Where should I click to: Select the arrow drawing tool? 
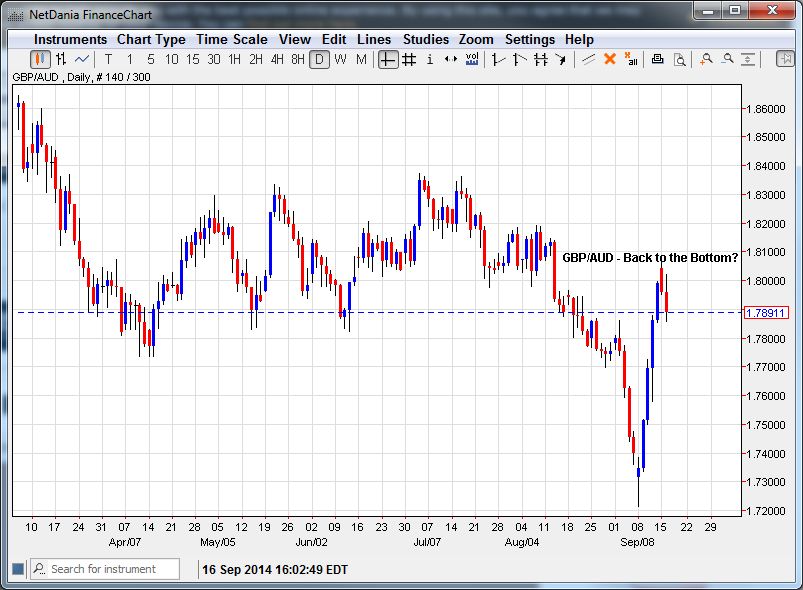pyautogui.click(x=561, y=60)
